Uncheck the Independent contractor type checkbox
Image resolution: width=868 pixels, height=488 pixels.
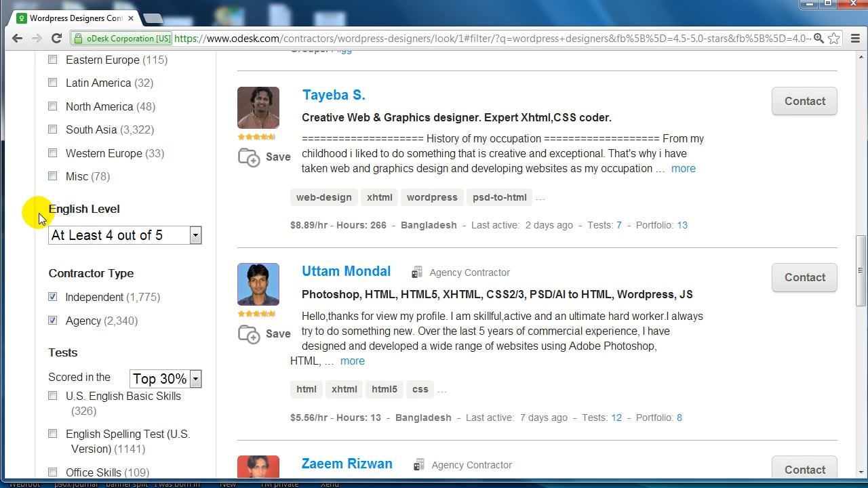click(x=53, y=297)
